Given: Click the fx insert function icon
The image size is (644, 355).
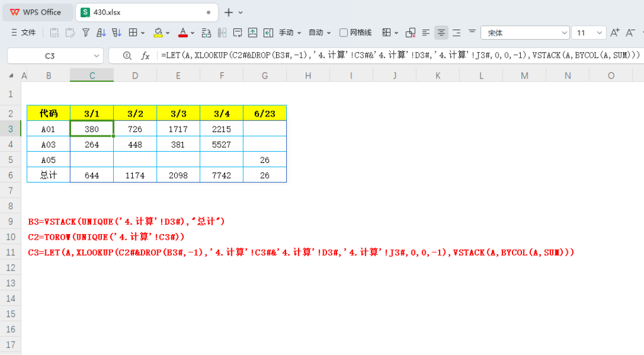Looking at the screenshot, I should coord(145,55).
